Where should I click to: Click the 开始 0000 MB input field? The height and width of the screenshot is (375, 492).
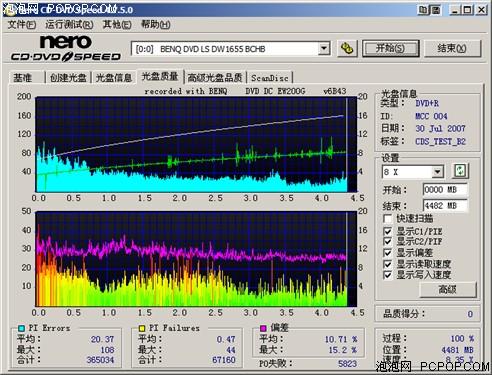pos(445,190)
